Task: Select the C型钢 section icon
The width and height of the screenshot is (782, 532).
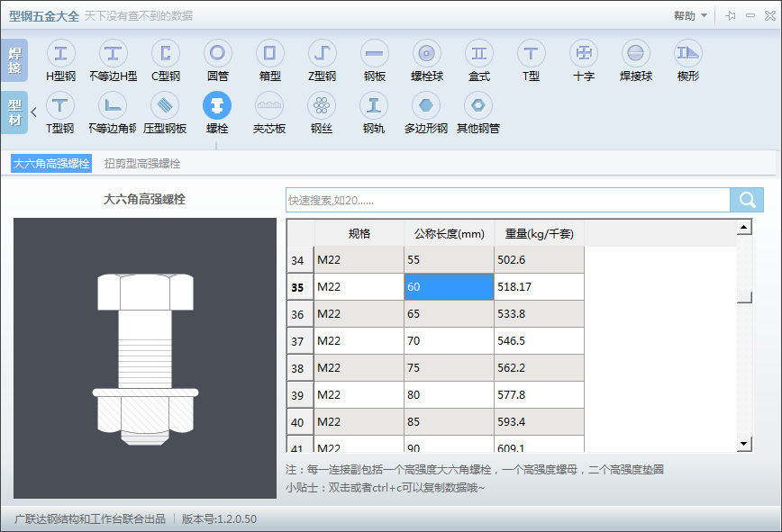Action: point(166,53)
